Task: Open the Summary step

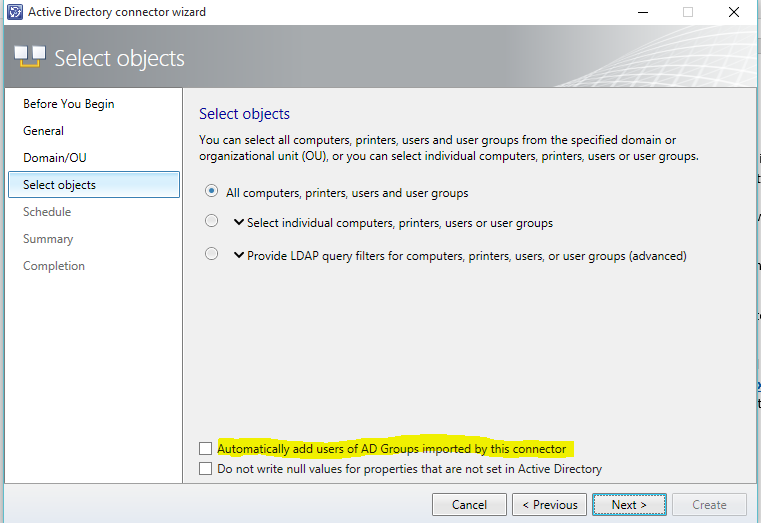Action: tap(48, 239)
